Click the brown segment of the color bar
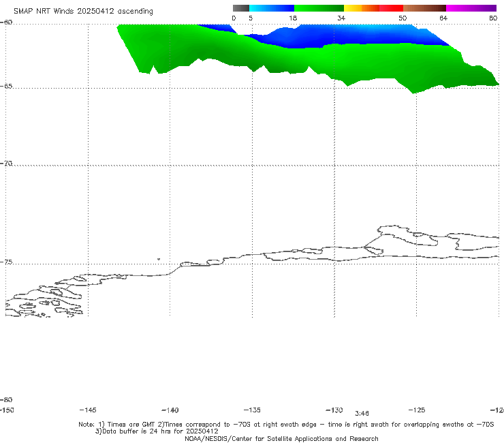Screen dimensions: 504x443 point(424,8)
